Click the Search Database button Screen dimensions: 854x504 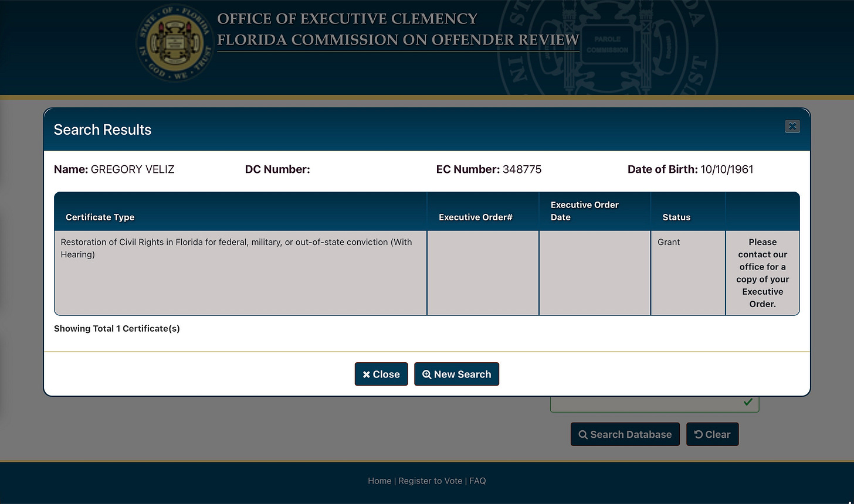click(625, 434)
